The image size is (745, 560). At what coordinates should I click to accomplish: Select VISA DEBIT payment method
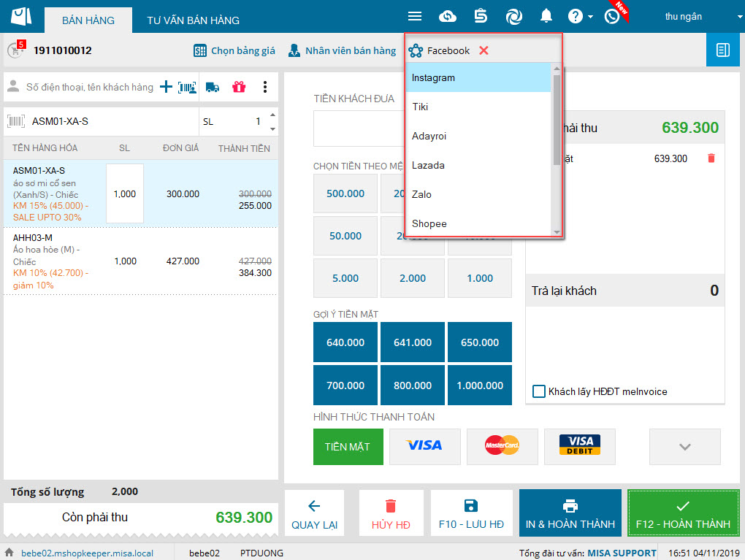[x=580, y=447]
